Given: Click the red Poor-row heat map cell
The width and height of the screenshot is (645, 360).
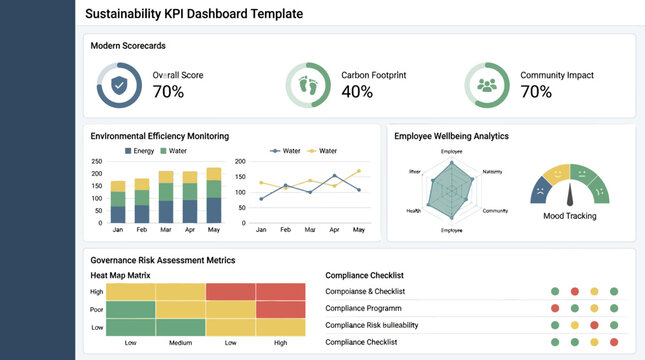Looking at the screenshot, I should (281, 309).
